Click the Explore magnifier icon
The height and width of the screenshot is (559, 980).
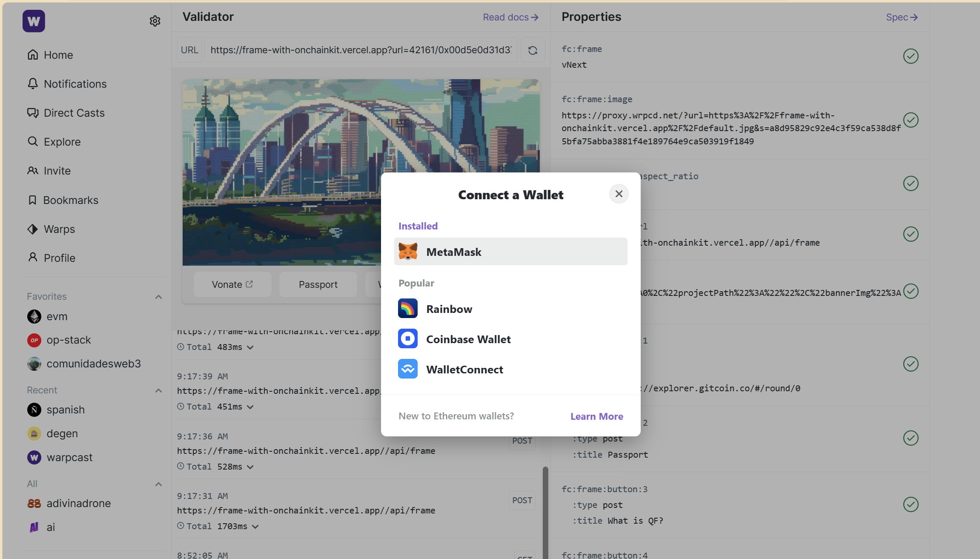click(x=33, y=141)
